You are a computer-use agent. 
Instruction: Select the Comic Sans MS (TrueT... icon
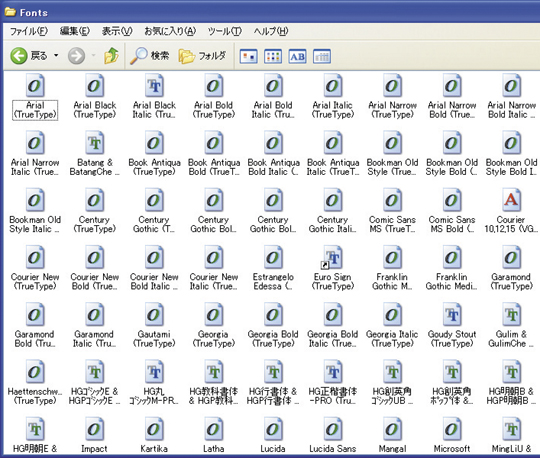(392, 200)
